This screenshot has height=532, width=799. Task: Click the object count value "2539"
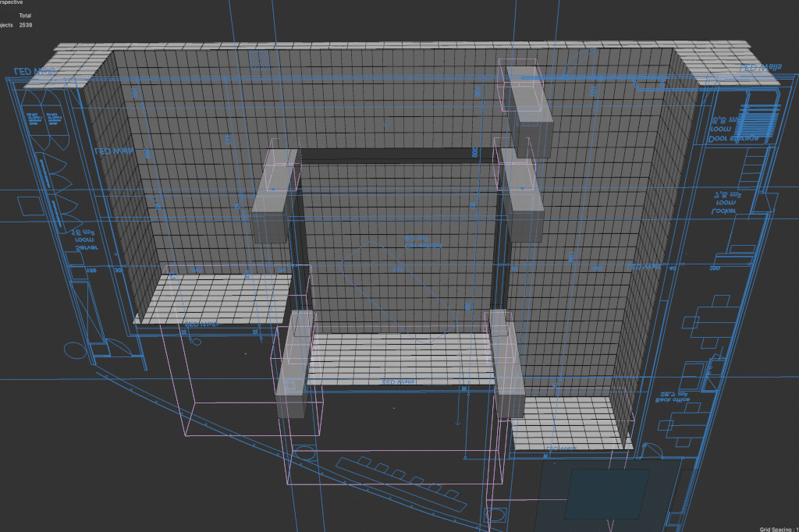tap(26, 25)
